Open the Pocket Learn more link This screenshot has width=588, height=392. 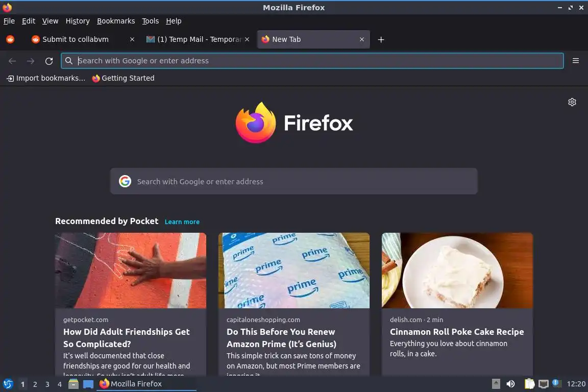pos(182,222)
